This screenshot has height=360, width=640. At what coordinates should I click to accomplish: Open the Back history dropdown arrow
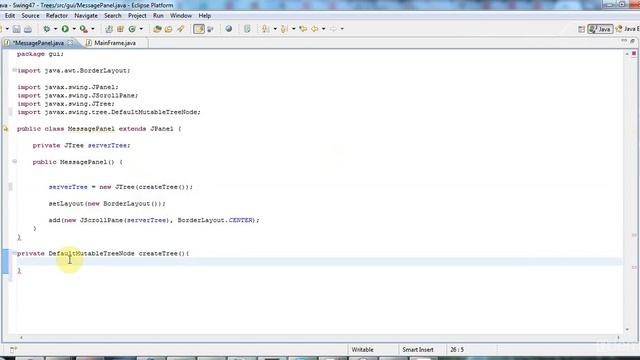323,29
